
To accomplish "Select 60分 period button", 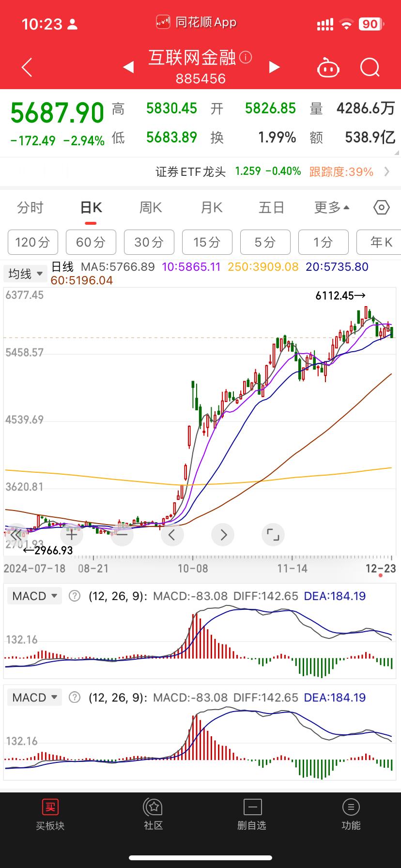I will [x=91, y=242].
